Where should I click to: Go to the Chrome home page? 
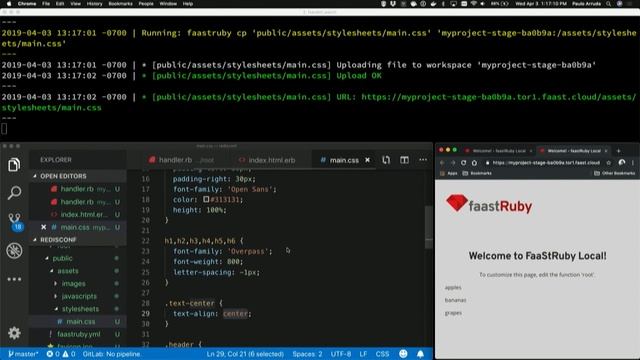[x=474, y=162]
